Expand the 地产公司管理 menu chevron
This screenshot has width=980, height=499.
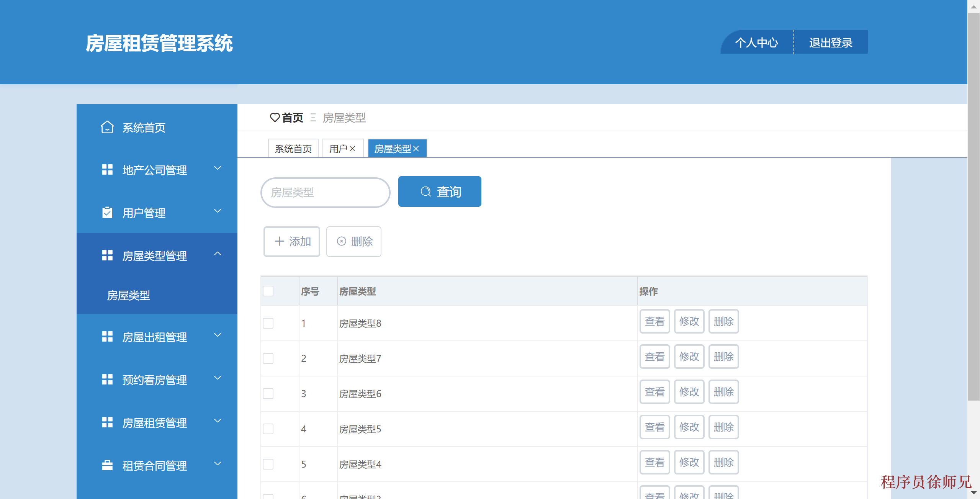[218, 168]
